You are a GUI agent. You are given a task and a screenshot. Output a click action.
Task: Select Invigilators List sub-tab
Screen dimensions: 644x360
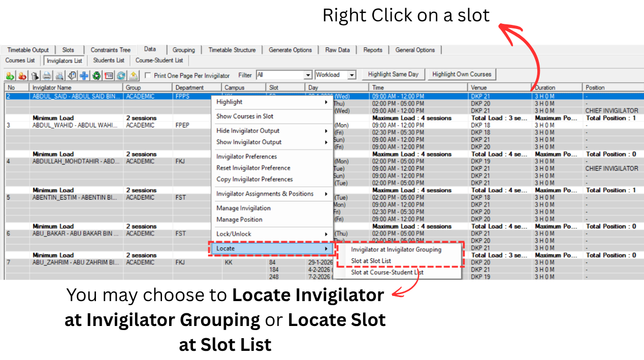pyautogui.click(x=65, y=60)
